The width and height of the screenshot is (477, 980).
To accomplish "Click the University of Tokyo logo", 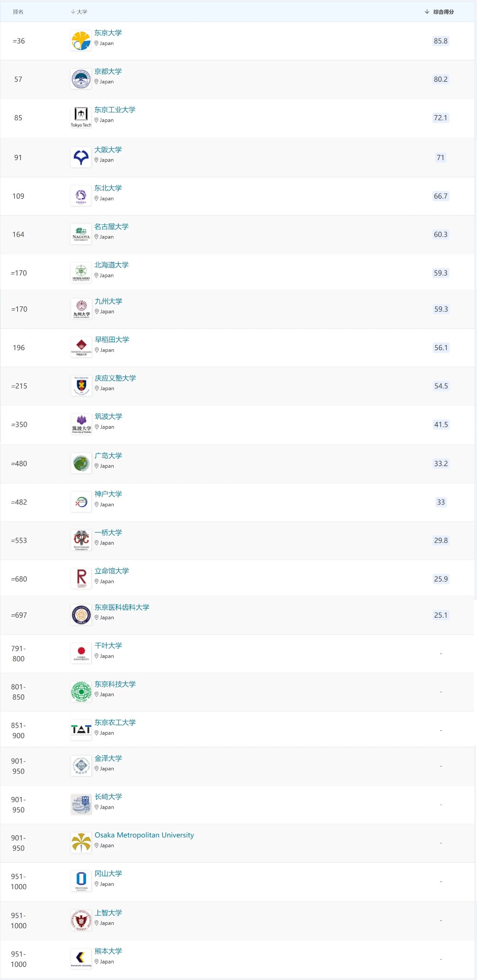I will [81, 41].
